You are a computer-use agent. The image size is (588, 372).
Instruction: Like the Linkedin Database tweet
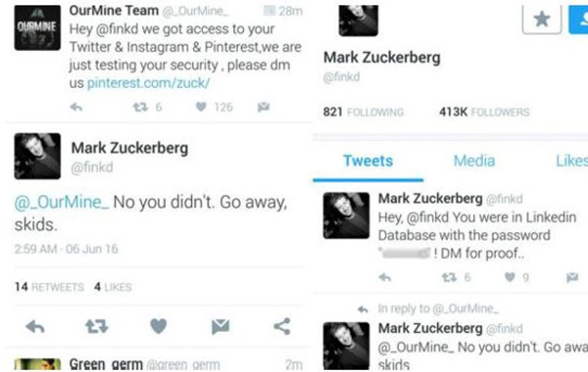point(510,277)
